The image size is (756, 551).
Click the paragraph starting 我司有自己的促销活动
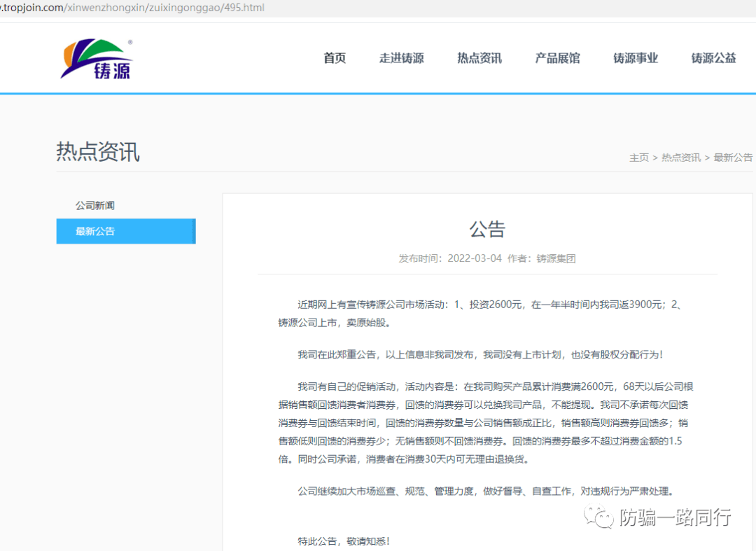tap(486, 423)
